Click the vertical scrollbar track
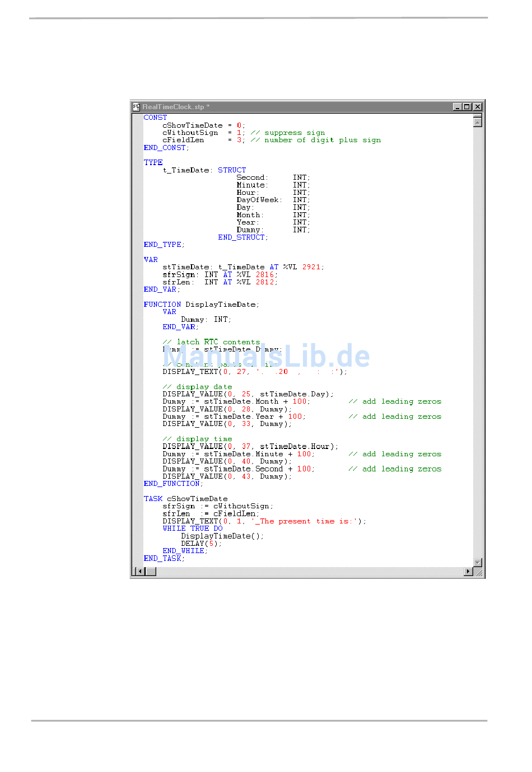 pyautogui.click(x=478, y=336)
